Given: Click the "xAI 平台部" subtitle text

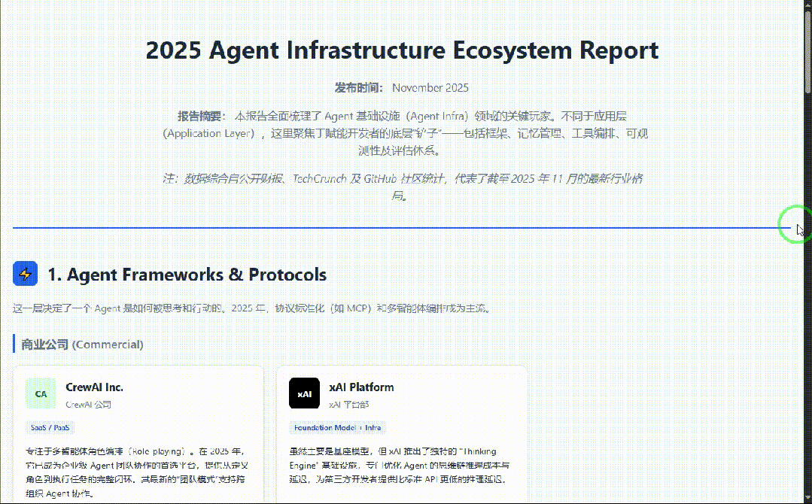Looking at the screenshot, I should (x=349, y=405).
